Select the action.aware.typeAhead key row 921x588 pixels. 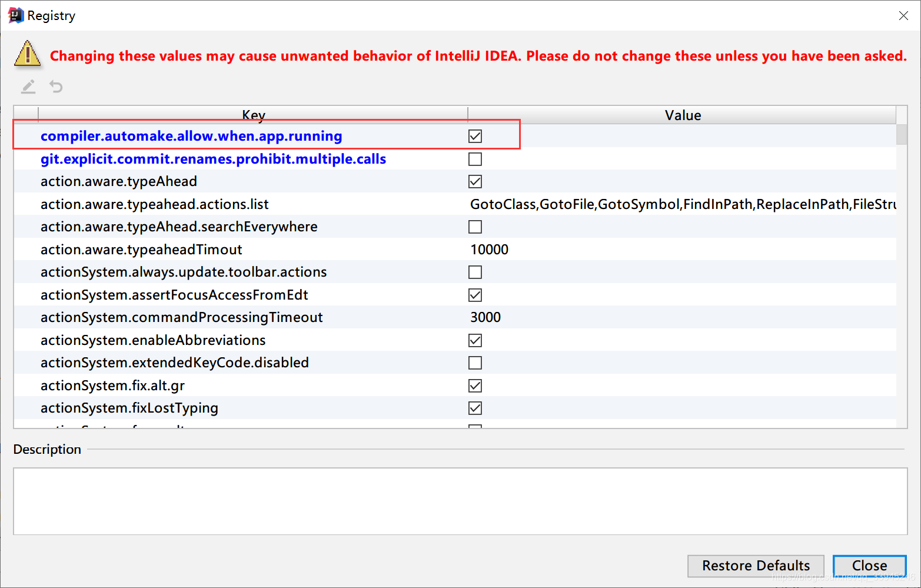click(x=119, y=181)
